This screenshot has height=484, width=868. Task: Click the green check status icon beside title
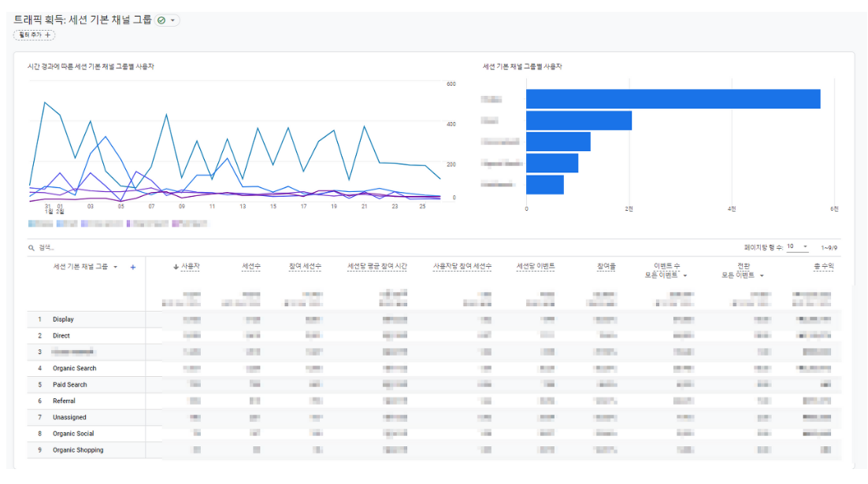click(x=161, y=20)
